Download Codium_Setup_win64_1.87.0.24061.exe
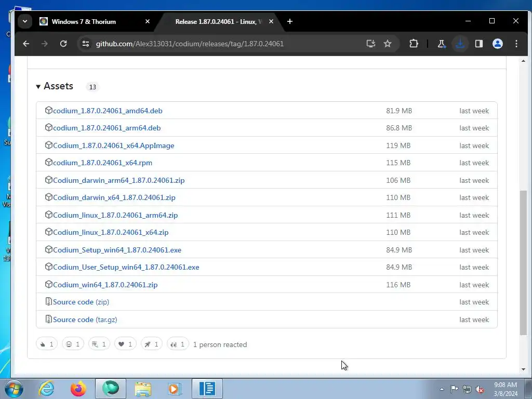 pos(117,250)
